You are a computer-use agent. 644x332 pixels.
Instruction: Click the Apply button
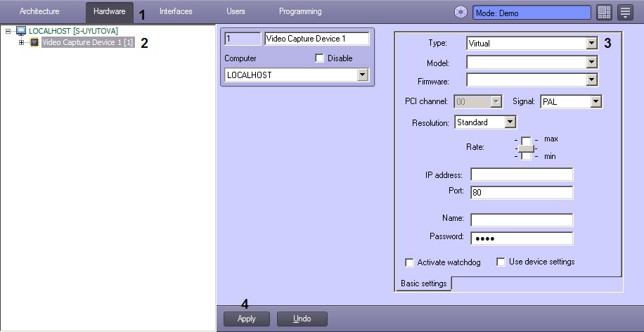pyautogui.click(x=247, y=319)
